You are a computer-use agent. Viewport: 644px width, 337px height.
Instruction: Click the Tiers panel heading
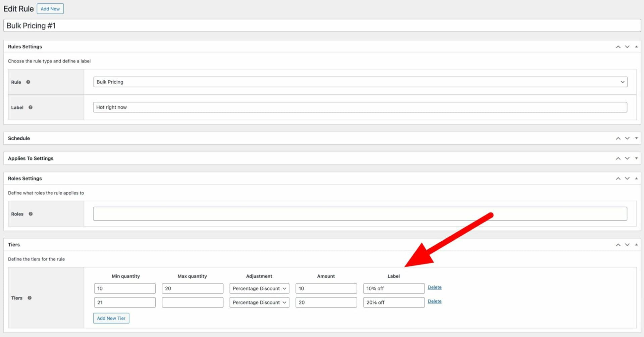[14, 245]
